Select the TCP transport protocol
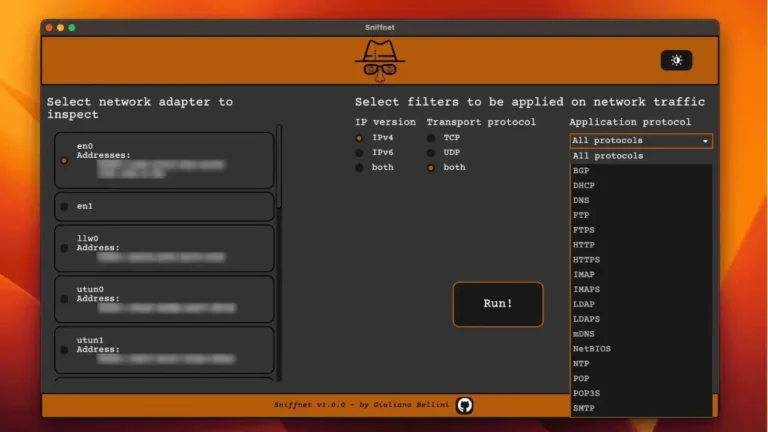768x432 pixels. [x=431, y=138]
